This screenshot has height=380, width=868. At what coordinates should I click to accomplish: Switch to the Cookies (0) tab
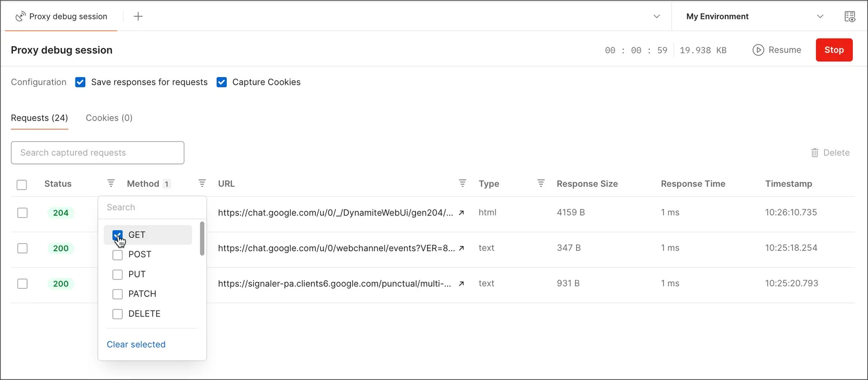coord(109,118)
